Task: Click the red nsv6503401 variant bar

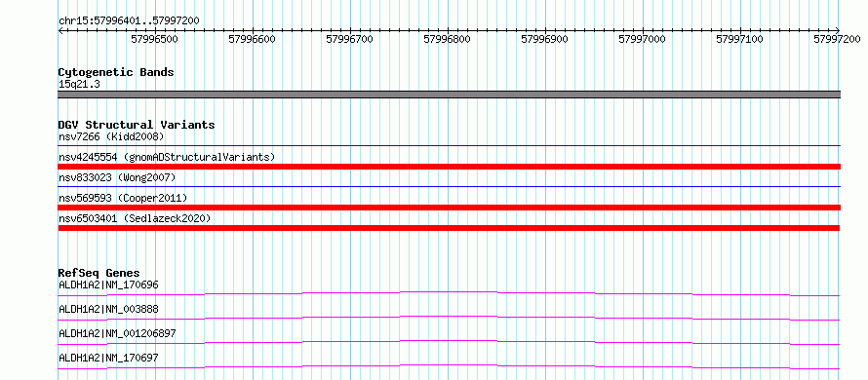Action: [449, 228]
